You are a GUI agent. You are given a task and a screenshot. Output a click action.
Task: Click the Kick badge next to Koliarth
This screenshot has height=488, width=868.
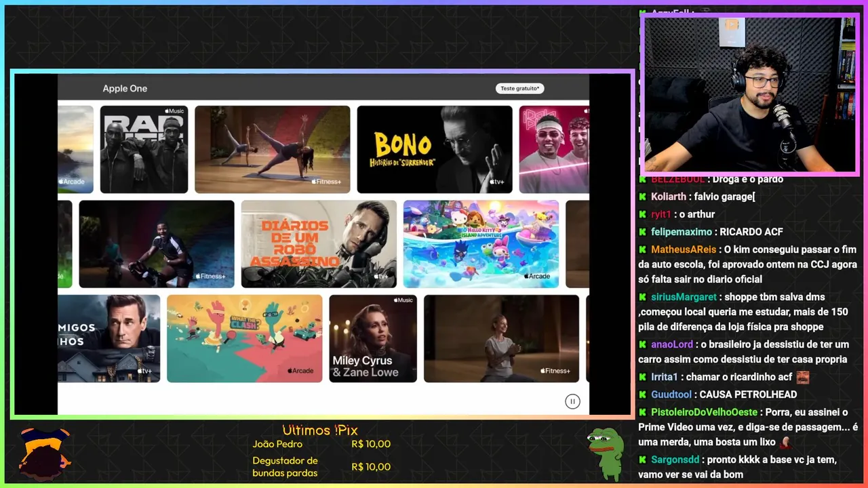coord(642,197)
